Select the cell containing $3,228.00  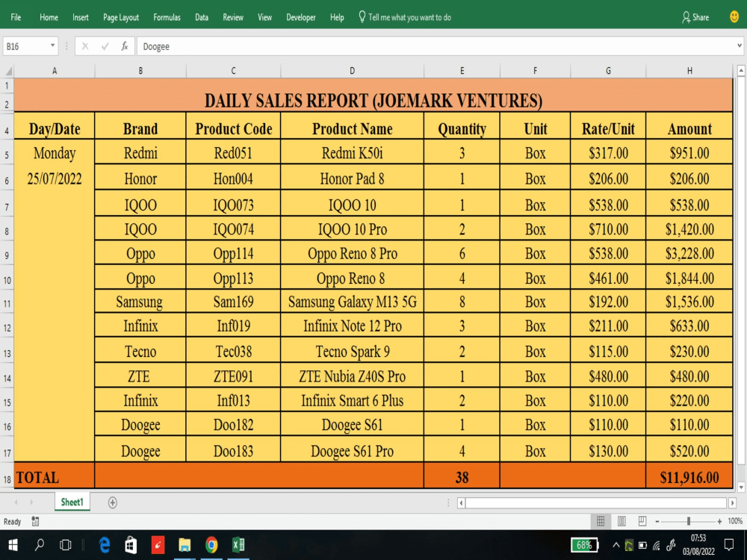coord(689,253)
